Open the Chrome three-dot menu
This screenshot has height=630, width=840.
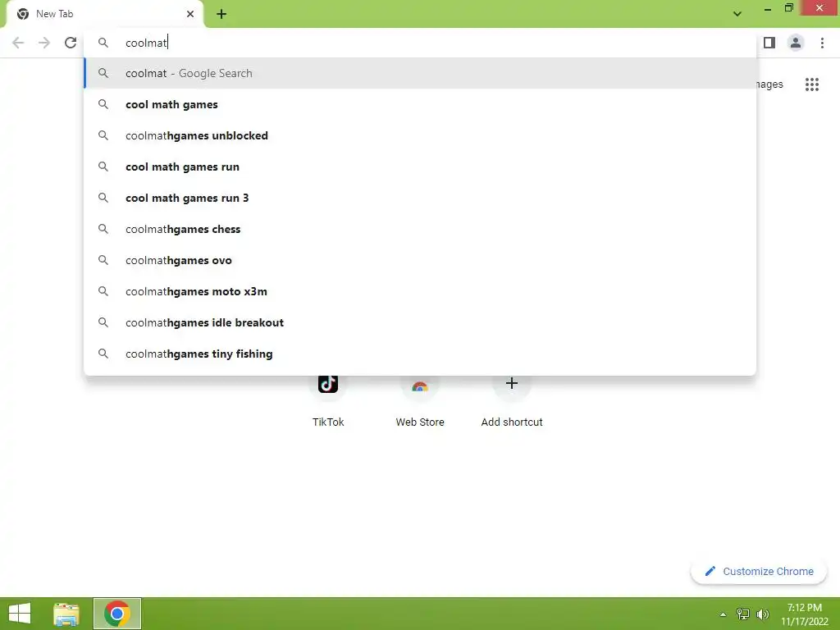click(x=822, y=43)
